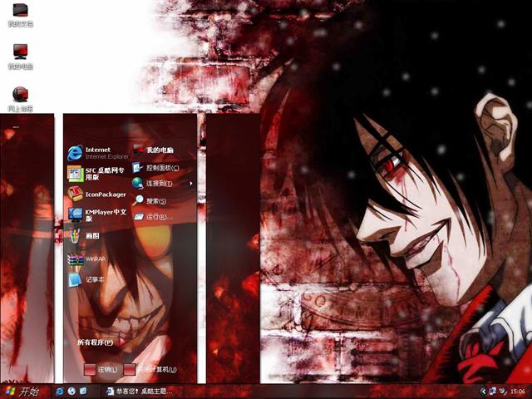Expand the 连接到 submenu arrow

[191, 184]
